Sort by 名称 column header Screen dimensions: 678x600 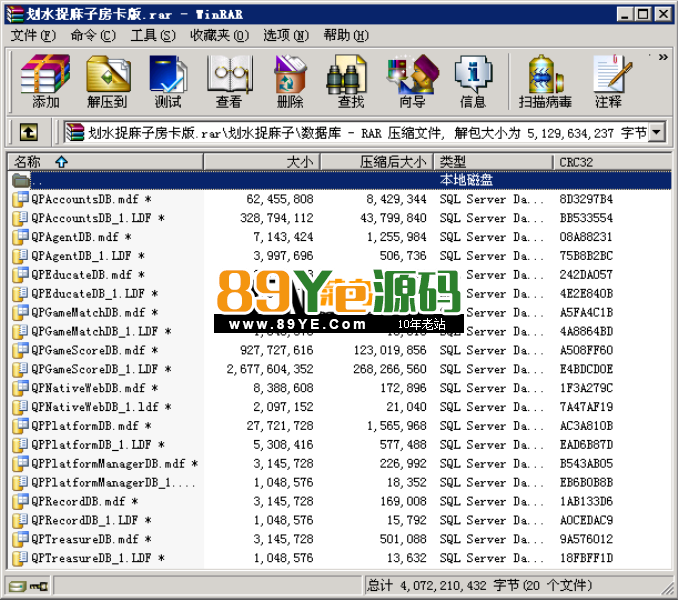pos(106,162)
